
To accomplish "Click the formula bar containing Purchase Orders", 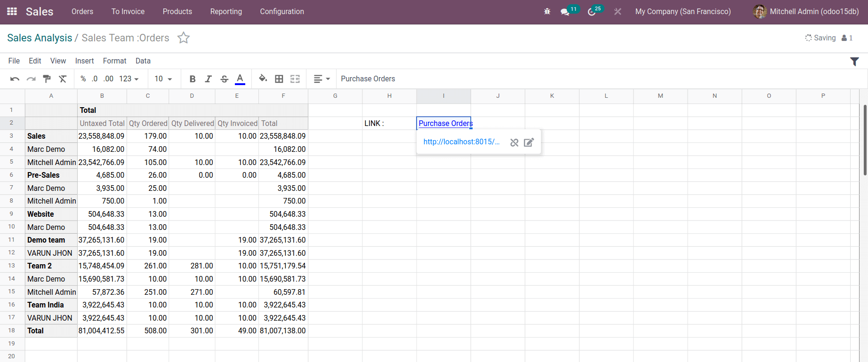I will coord(602,79).
